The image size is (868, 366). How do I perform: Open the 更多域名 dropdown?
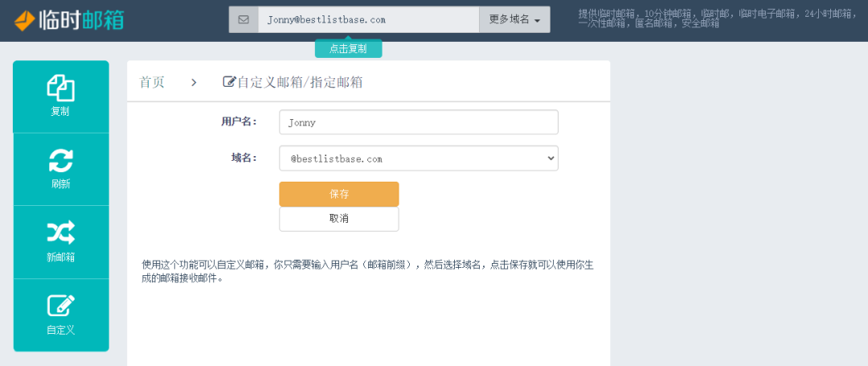click(514, 20)
